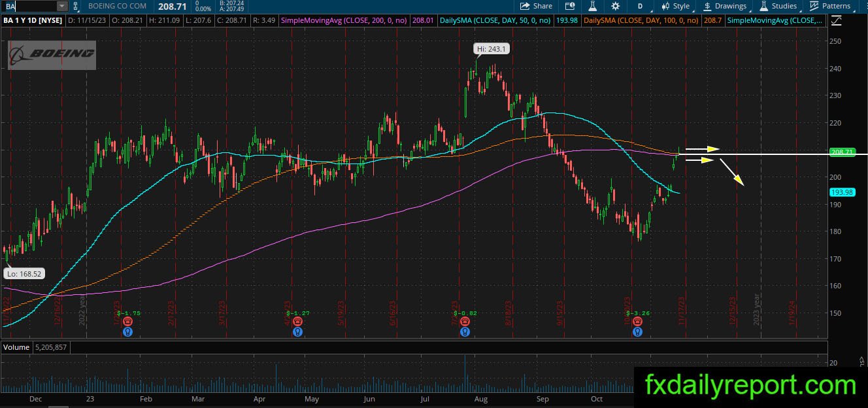
Task: Open the Patterns menu
Action: pyautogui.click(x=830, y=6)
